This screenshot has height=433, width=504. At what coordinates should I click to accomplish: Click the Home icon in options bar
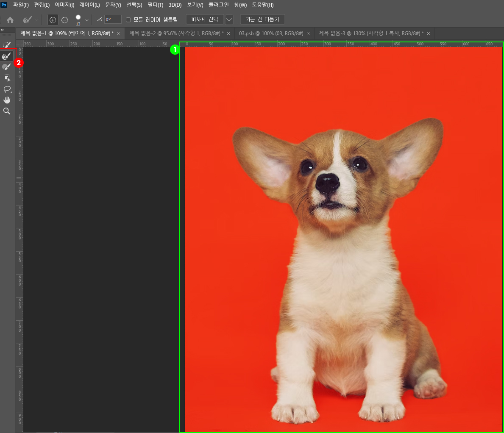[x=10, y=20]
